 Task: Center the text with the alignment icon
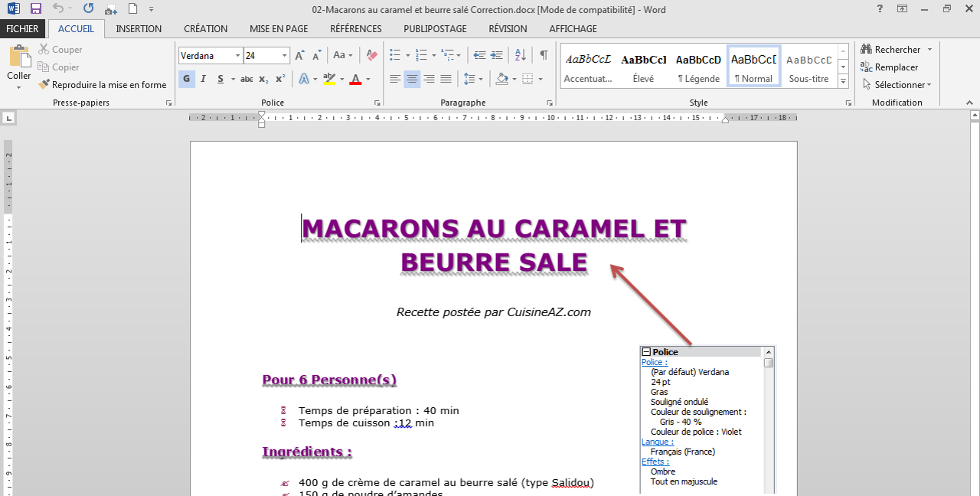pyautogui.click(x=411, y=79)
